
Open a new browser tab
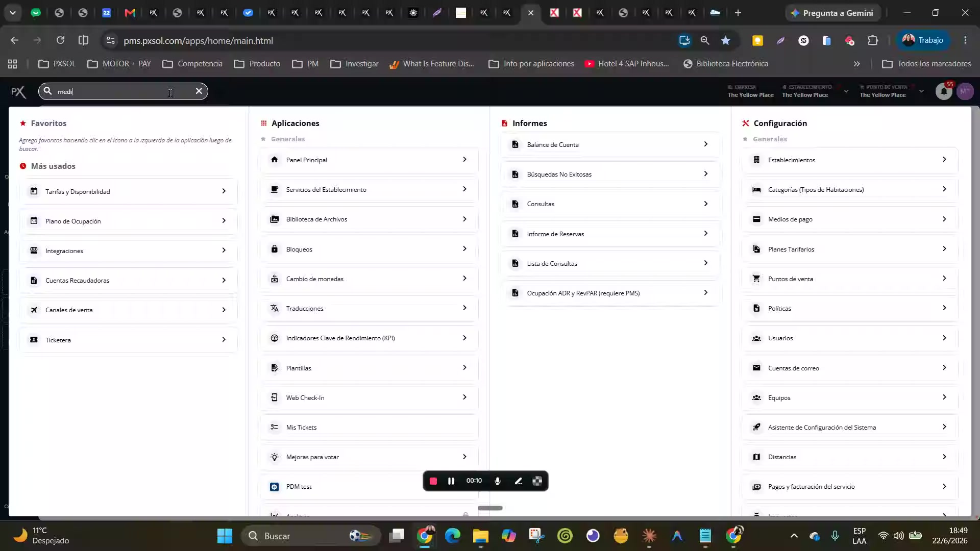point(738,13)
